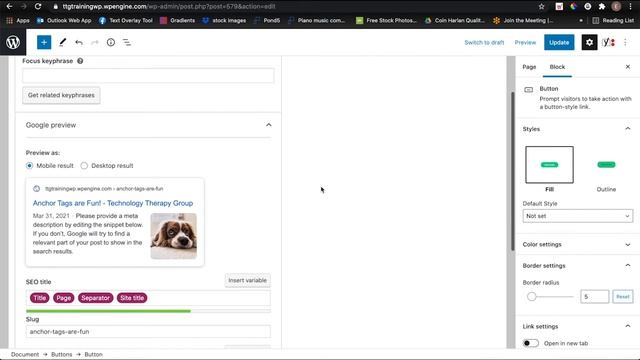Viewport: 640px width, 360px height.
Task: Click the editor vertical scrollbar
Action: point(513,171)
